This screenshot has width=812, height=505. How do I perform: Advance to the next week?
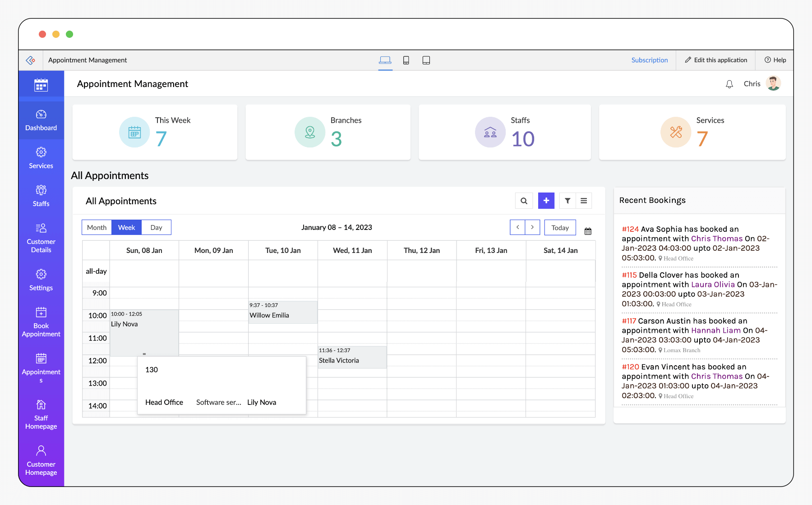[x=532, y=227]
